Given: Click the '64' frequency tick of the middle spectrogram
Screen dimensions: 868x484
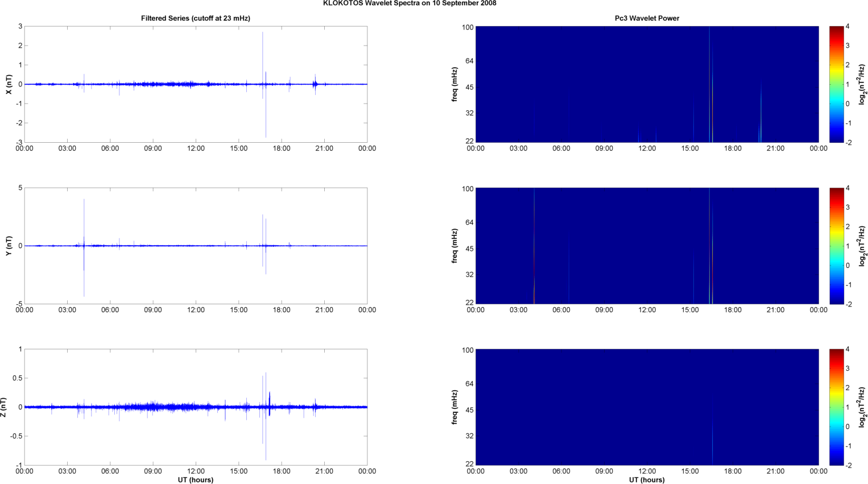Looking at the screenshot, I should coord(469,222).
